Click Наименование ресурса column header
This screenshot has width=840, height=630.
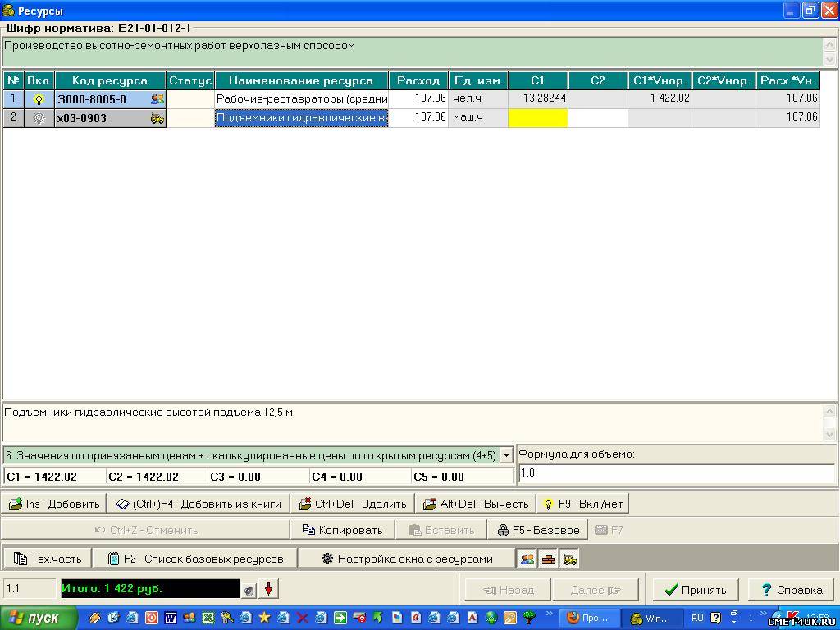point(301,81)
